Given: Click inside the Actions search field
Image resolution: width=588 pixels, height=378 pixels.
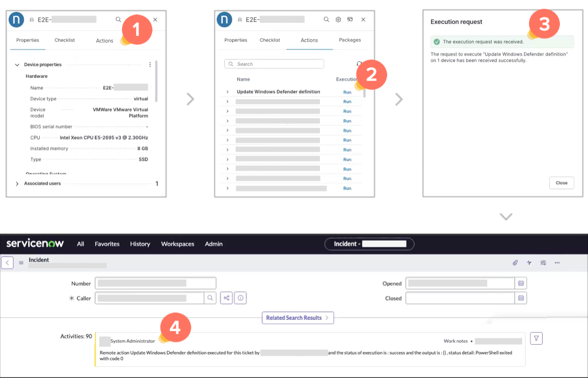Looking at the screenshot, I should (274, 64).
